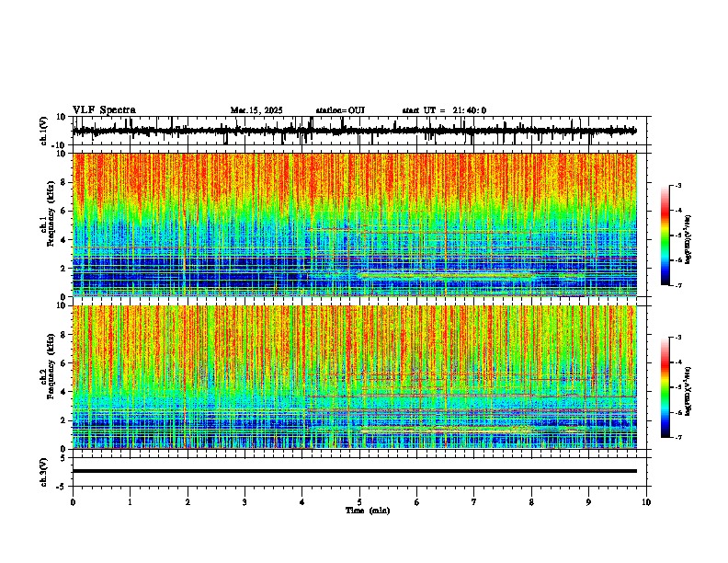Click the "-7" label on ch.1 color bar
728x563 pixels.
pyautogui.click(x=677, y=285)
